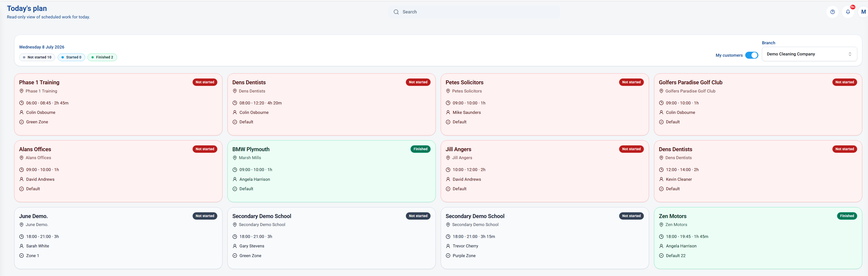Click zone check icon beside Purple Zone

coord(448,256)
